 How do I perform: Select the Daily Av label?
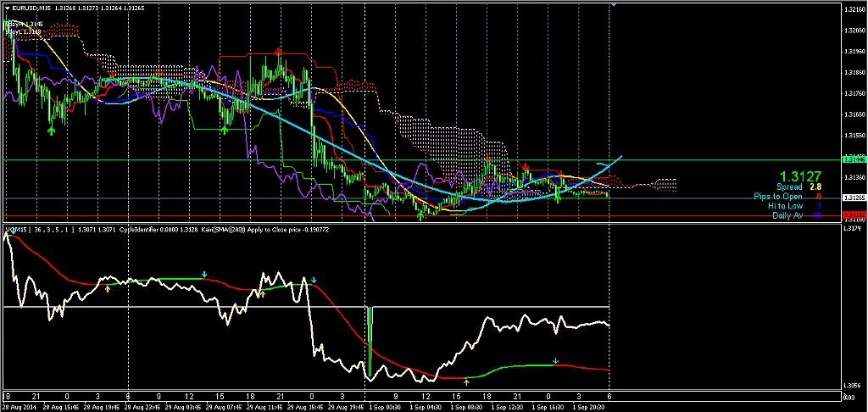point(787,216)
